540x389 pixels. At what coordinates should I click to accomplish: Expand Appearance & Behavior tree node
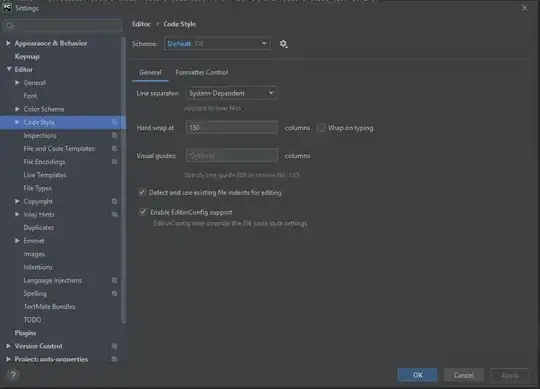tap(8, 43)
